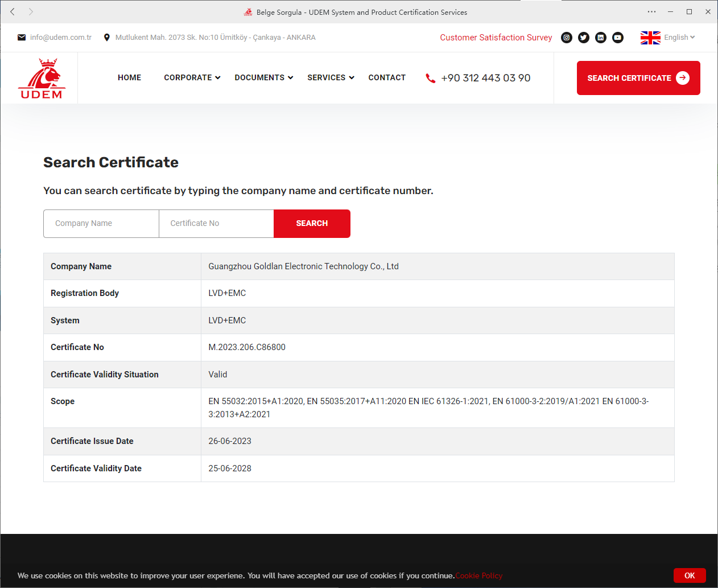The width and height of the screenshot is (718, 588).
Task: Select LVD+EMC in Registration Body row
Action: click(x=227, y=293)
